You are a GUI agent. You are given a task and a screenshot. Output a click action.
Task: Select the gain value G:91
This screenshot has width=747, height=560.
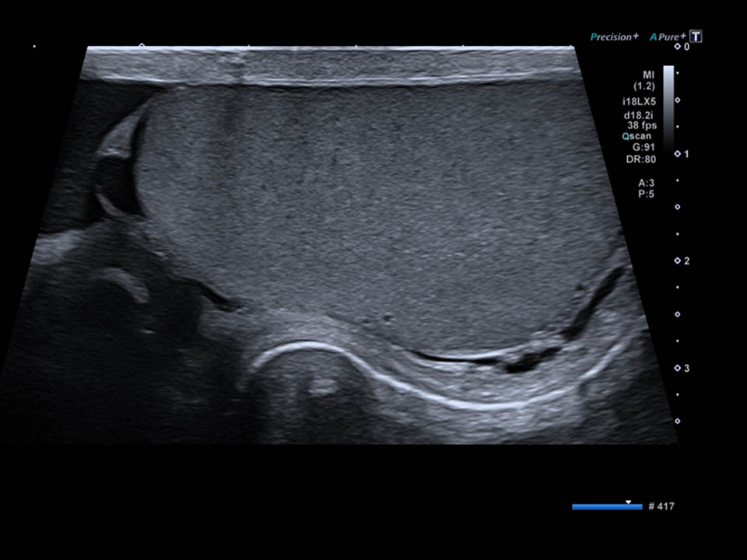640,146
